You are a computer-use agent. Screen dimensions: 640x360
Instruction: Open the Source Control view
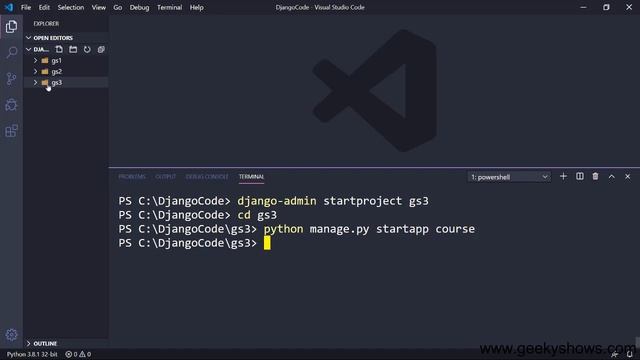coord(11,78)
